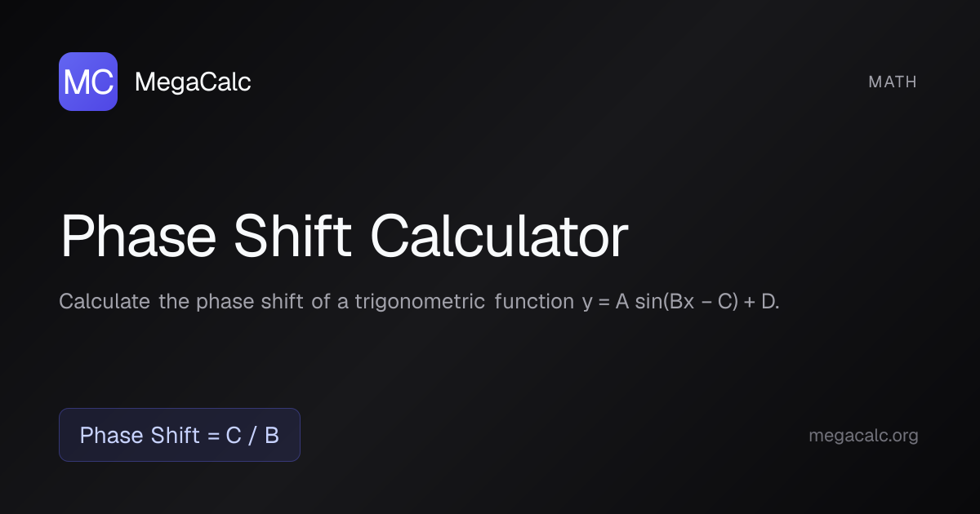Click the + D term ending the description
Viewport: 980px width, 514px height.
pos(761,302)
